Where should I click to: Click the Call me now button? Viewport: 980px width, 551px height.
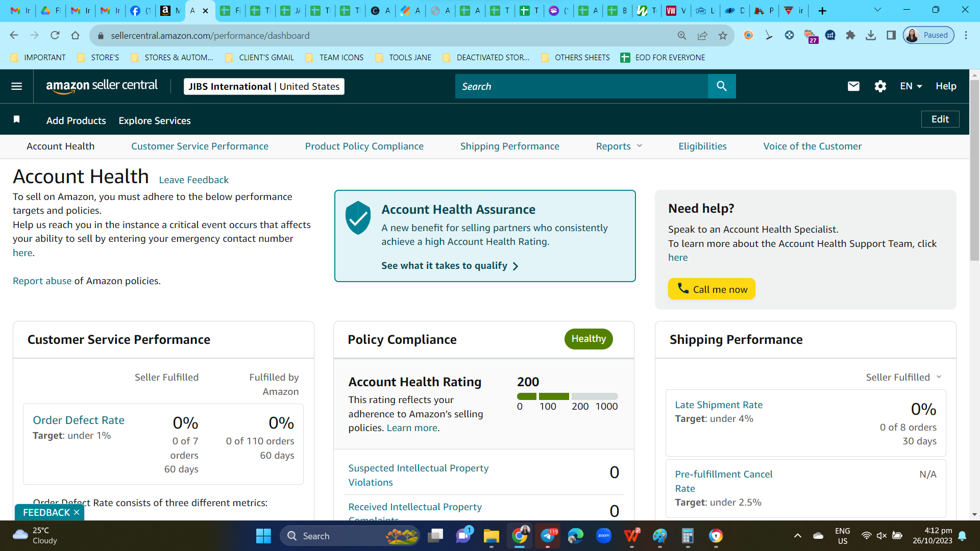click(x=712, y=289)
